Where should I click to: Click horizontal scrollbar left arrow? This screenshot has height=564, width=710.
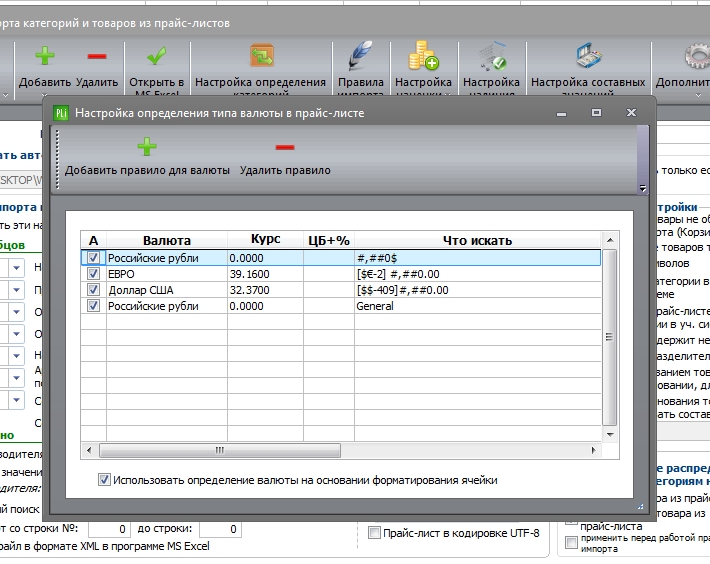(89, 450)
